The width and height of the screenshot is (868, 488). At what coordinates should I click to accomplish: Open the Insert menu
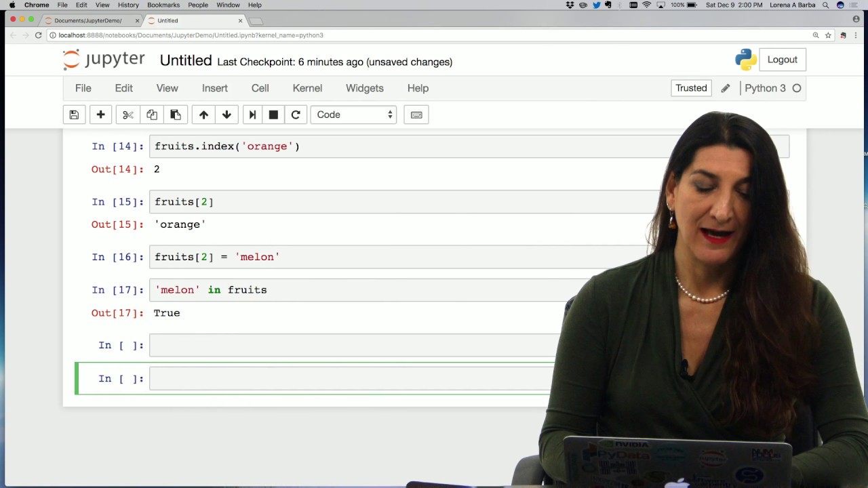[x=214, y=88]
